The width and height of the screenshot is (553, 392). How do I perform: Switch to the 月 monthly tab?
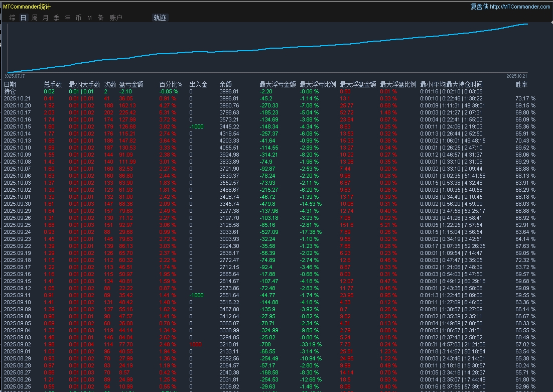click(x=46, y=18)
